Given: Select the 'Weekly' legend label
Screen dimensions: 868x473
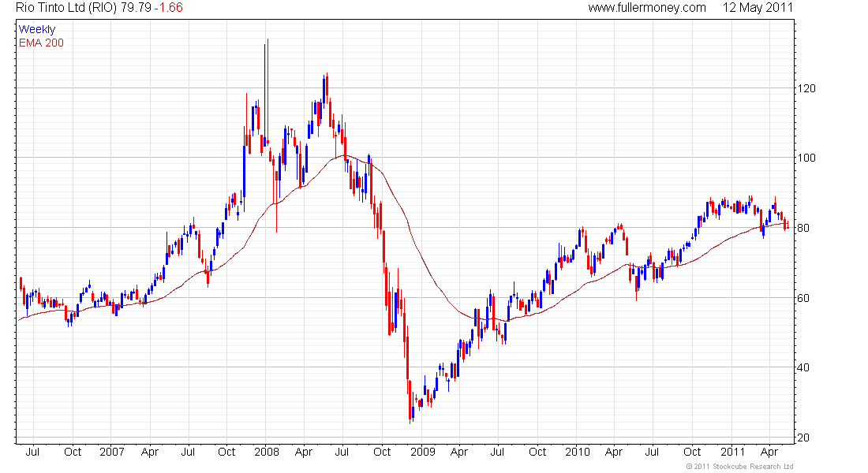Looking at the screenshot, I should click(x=37, y=29).
